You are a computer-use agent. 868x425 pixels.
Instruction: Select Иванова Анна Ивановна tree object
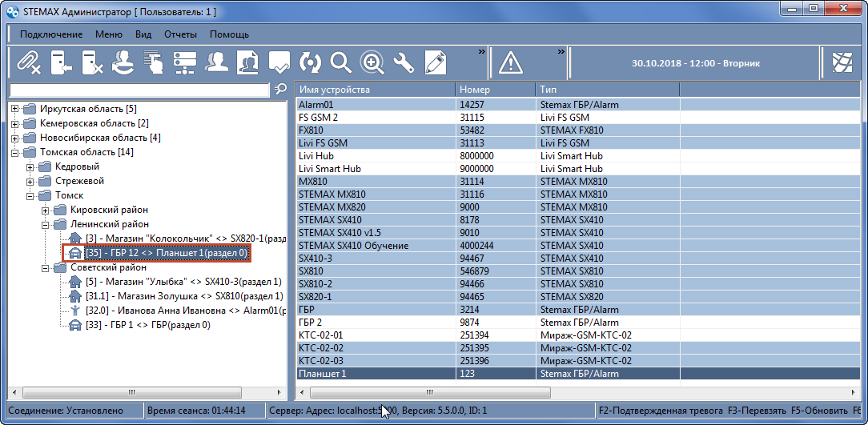coord(186,311)
